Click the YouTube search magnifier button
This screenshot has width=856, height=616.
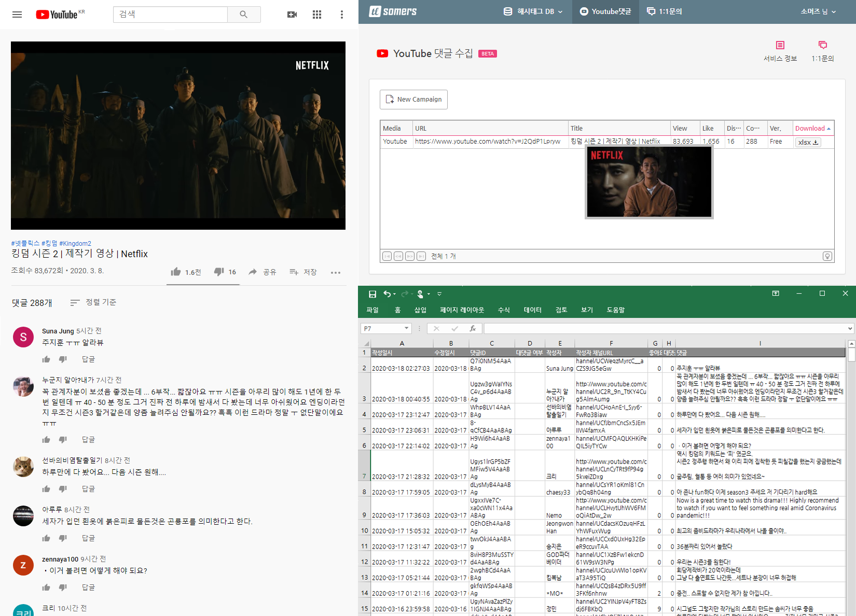coord(244,15)
